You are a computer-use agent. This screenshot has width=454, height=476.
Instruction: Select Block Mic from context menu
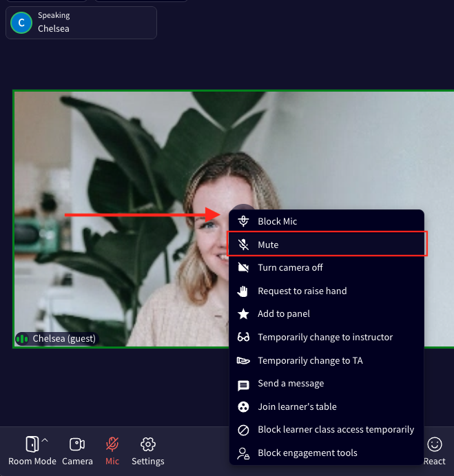pyautogui.click(x=327, y=221)
